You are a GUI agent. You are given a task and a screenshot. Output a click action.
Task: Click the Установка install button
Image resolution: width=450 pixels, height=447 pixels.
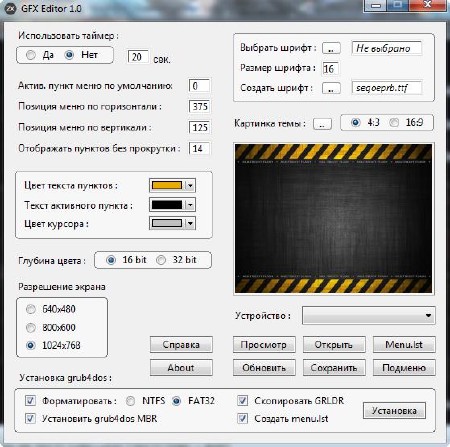[394, 411]
